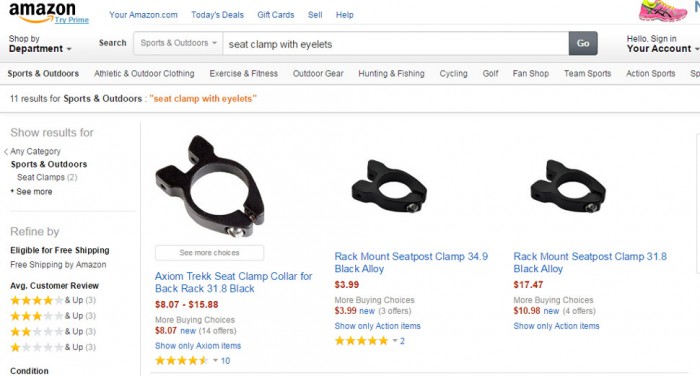
Task: Choose 2 stars & Up rating filter
Action: [53, 331]
